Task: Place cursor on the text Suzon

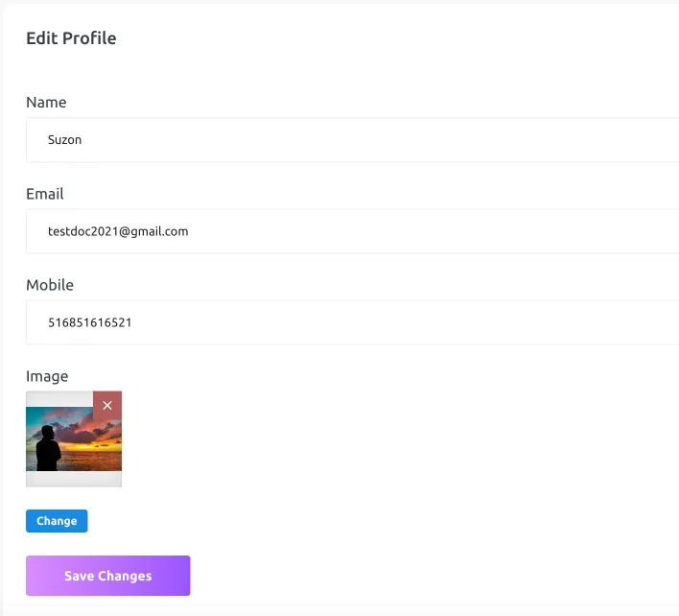Action: tap(64, 139)
